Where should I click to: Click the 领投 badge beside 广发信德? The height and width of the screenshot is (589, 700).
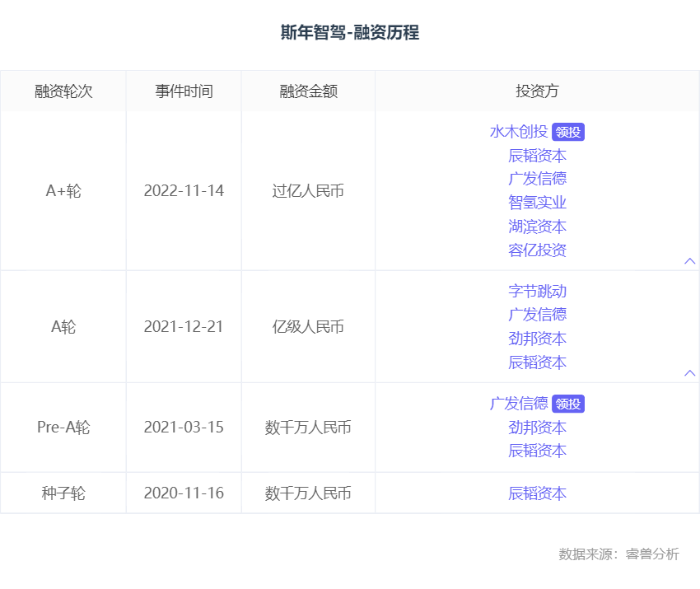(568, 404)
